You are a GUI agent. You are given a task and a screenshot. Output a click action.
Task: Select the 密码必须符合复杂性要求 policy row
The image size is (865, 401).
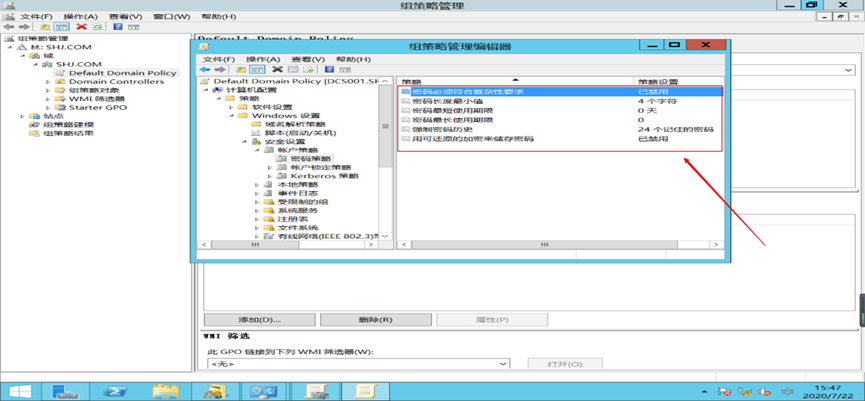point(560,92)
